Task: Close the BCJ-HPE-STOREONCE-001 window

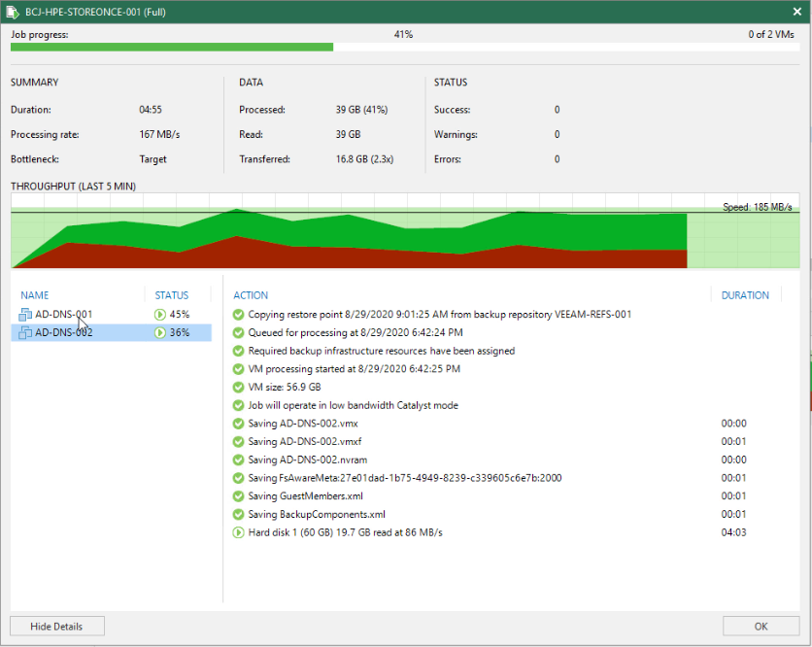Action: click(797, 12)
